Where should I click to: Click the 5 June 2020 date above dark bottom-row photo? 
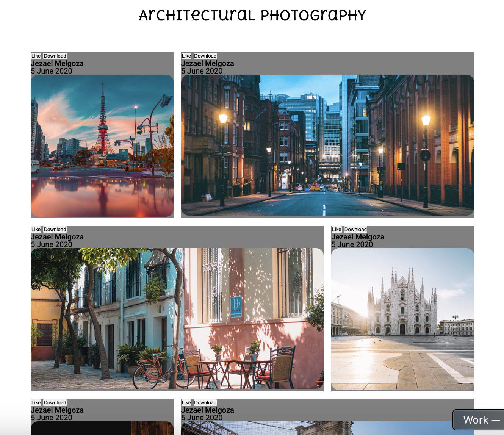pyautogui.click(x=52, y=418)
